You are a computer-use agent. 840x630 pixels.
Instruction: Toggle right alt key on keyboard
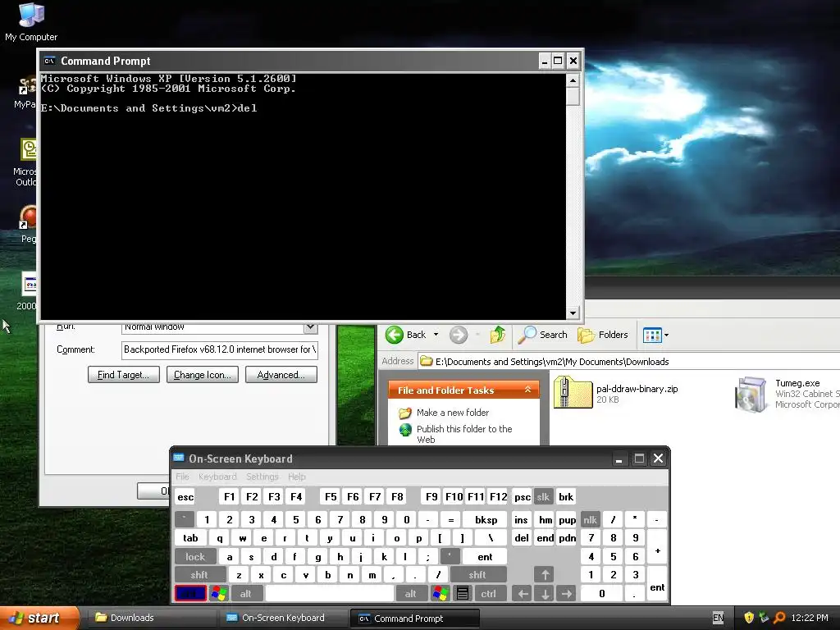coord(410,594)
